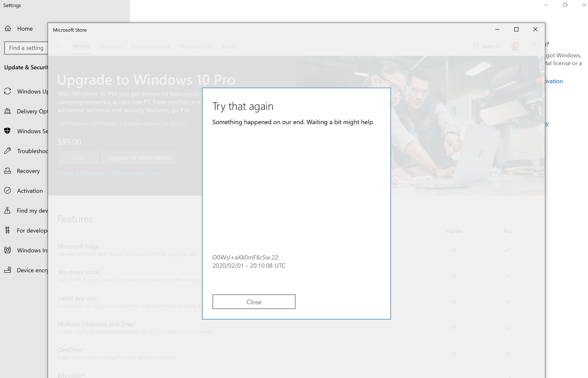Open Windows Security shield icon in Settings
This screenshot has width=588, height=378.
click(8, 131)
